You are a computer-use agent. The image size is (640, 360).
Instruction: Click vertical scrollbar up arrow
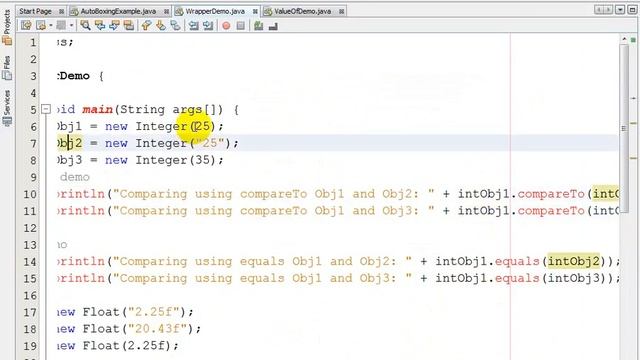(x=624, y=39)
